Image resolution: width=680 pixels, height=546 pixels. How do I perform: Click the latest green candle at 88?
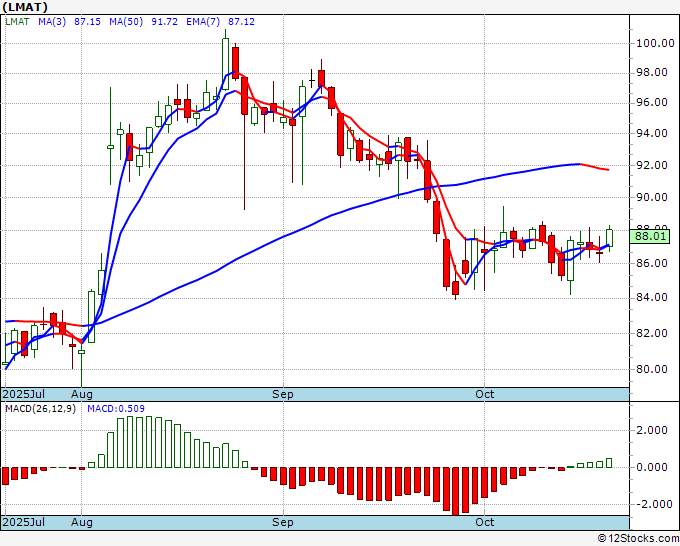coord(609,238)
